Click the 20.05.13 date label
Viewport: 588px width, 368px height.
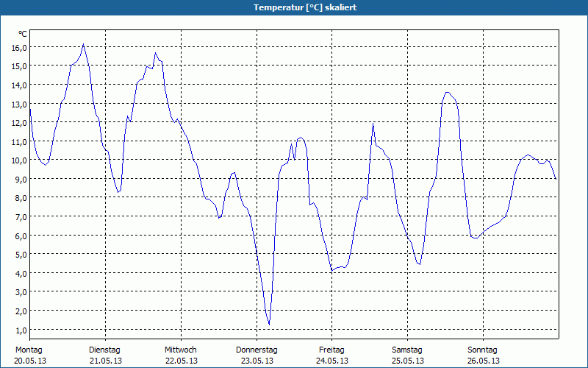(x=30, y=361)
